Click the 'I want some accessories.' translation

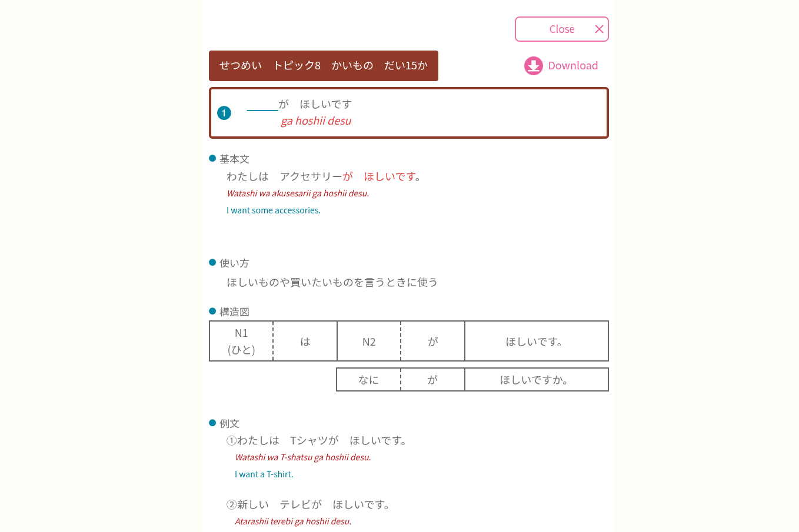pos(274,210)
